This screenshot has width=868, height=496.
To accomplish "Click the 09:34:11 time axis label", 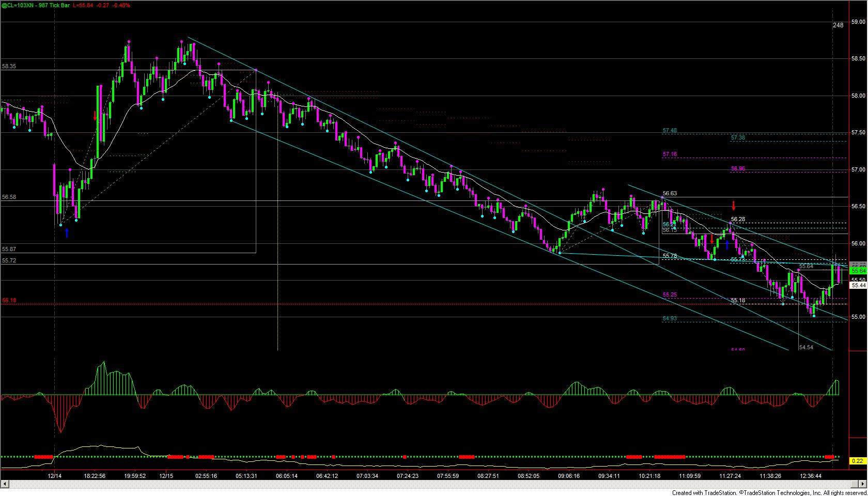I will 609,475.
